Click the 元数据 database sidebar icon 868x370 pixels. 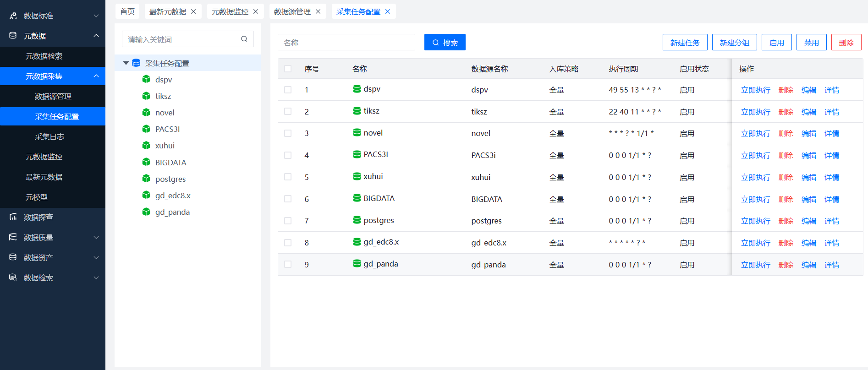[x=13, y=36]
